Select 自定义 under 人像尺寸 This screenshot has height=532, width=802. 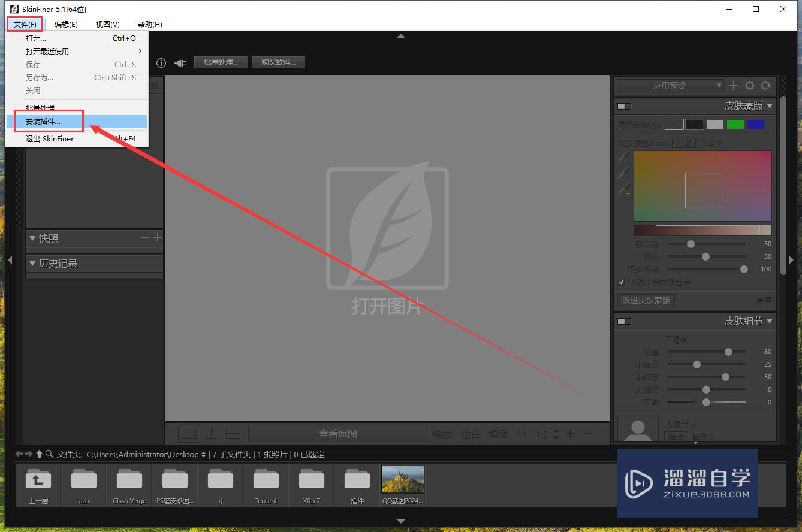click(704, 437)
